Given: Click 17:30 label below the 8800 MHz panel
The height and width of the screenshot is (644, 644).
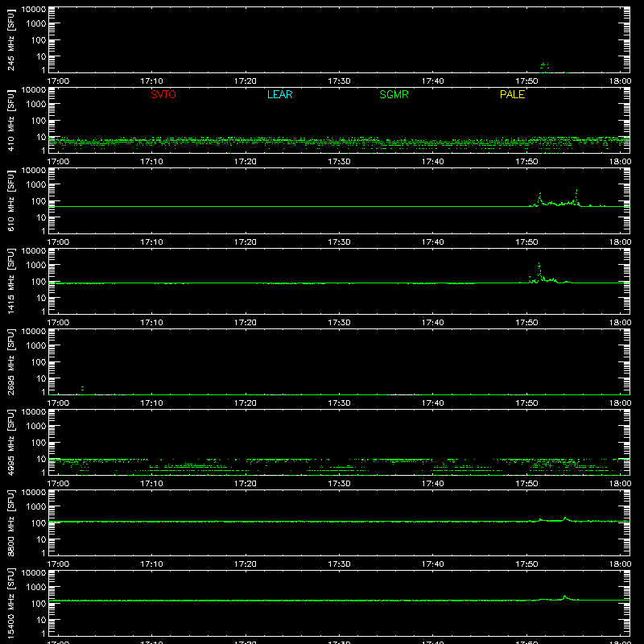Looking at the screenshot, I should tap(339, 564).
